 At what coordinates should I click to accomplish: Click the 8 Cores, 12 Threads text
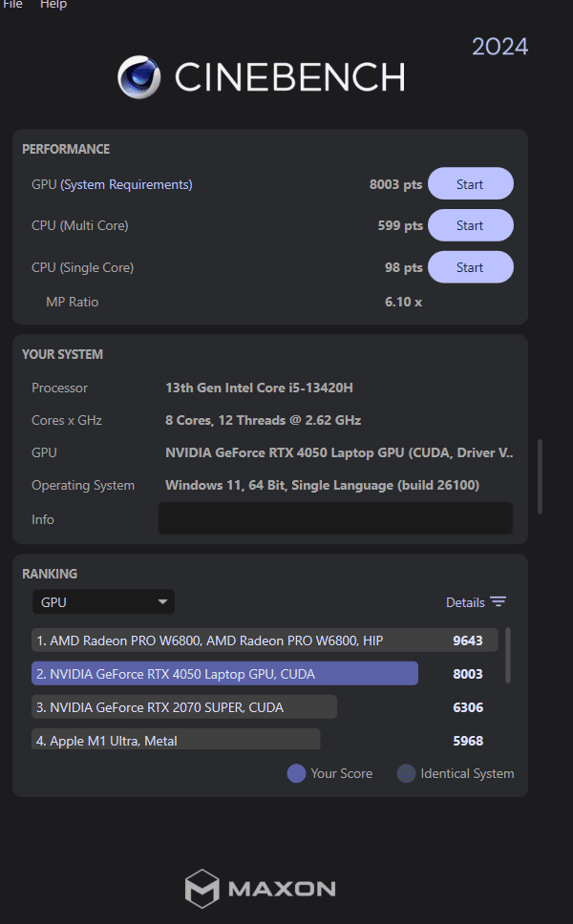pos(263,420)
